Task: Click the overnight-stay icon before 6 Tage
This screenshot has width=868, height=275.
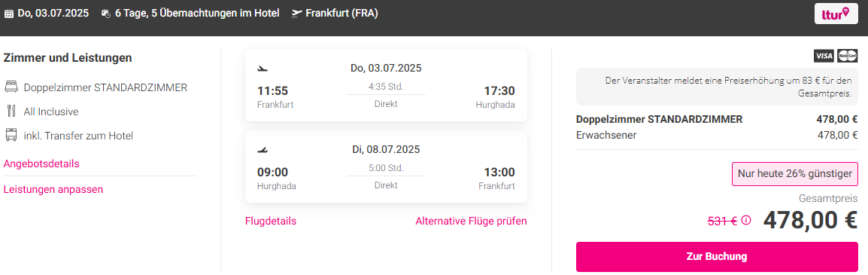Action: 106,14
